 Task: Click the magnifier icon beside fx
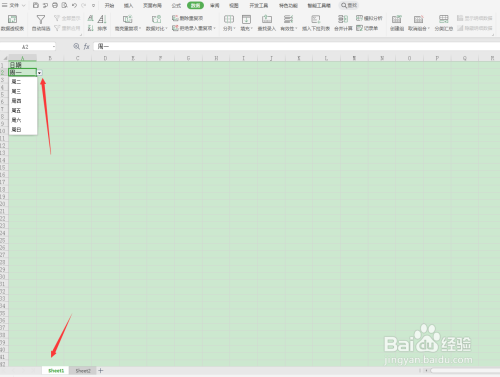pyautogui.click(x=77, y=46)
